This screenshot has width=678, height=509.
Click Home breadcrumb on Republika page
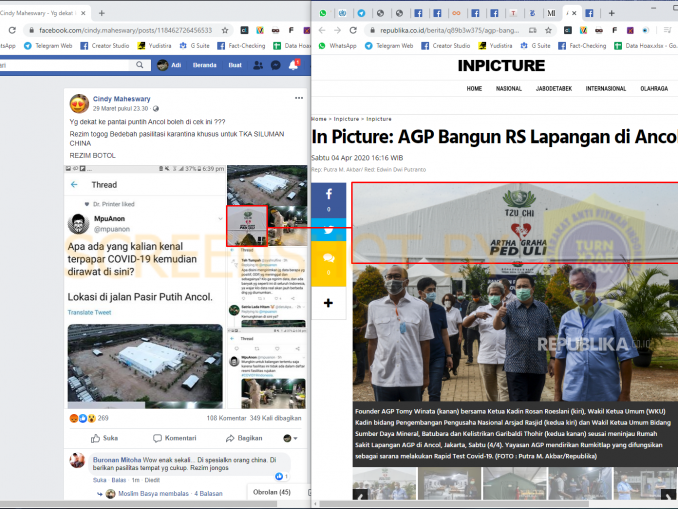(319, 119)
